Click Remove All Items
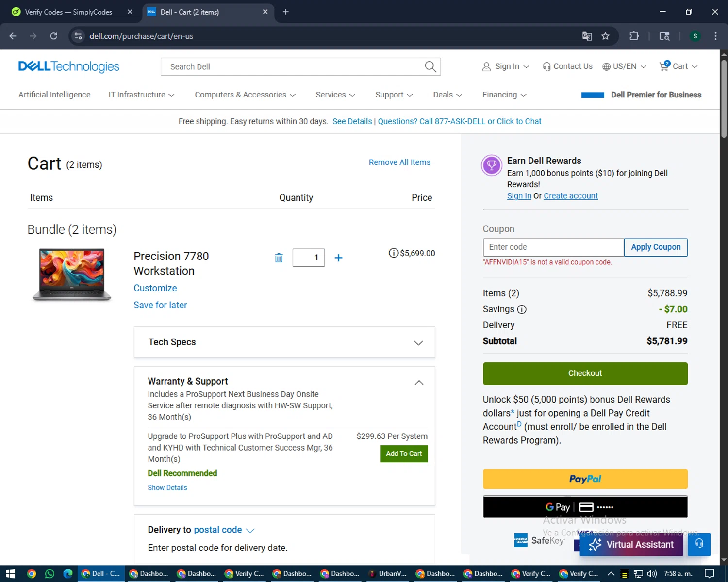728x582 pixels. (399, 162)
